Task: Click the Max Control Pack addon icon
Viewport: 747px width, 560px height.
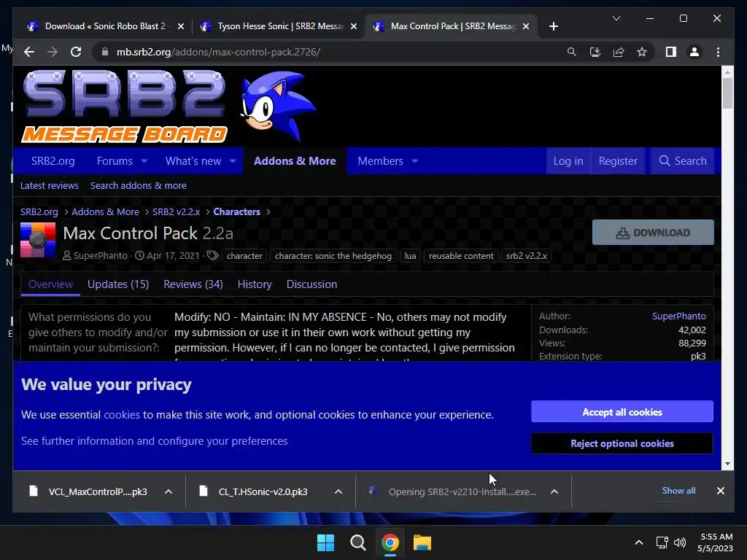Action: pos(38,240)
